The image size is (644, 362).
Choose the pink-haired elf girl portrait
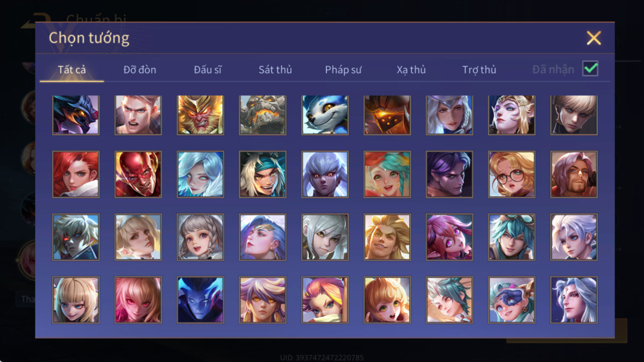[449, 237]
